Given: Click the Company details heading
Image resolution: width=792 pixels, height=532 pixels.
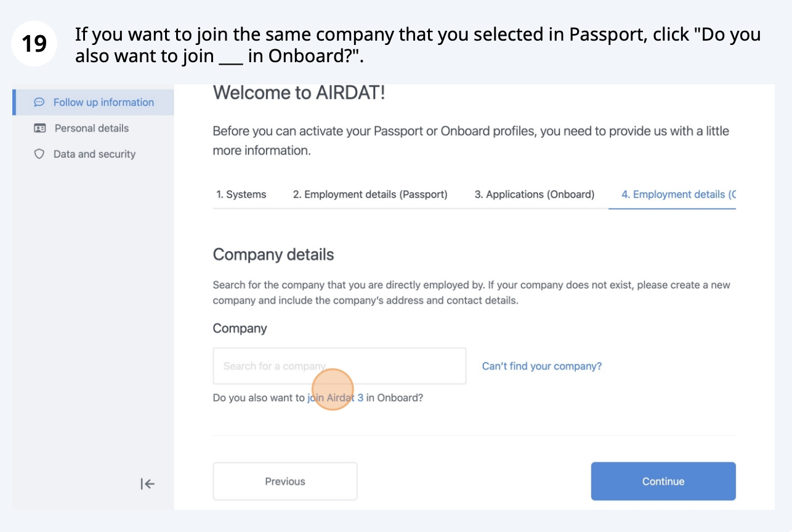Looking at the screenshot, I should (x=273, y=255).
